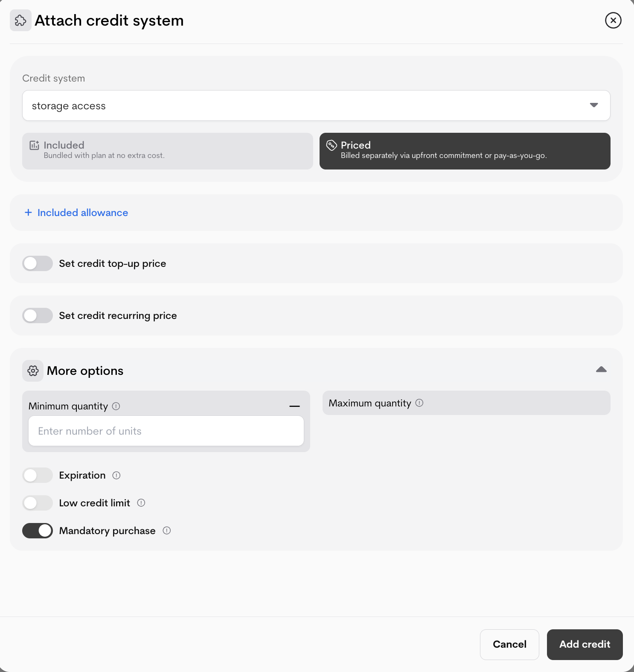
Task: Disable the Mandatory purchase toggle
Action: pyautogui.click(x=38, y=531)
